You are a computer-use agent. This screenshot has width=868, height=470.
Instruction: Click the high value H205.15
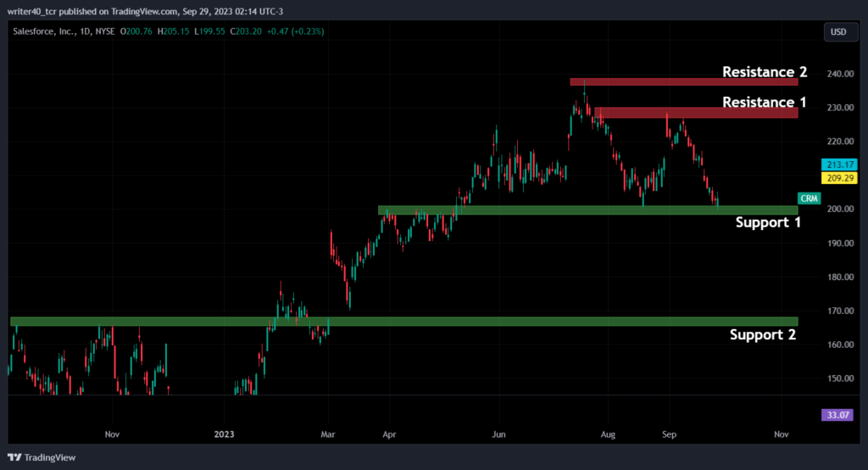point(173,31)
